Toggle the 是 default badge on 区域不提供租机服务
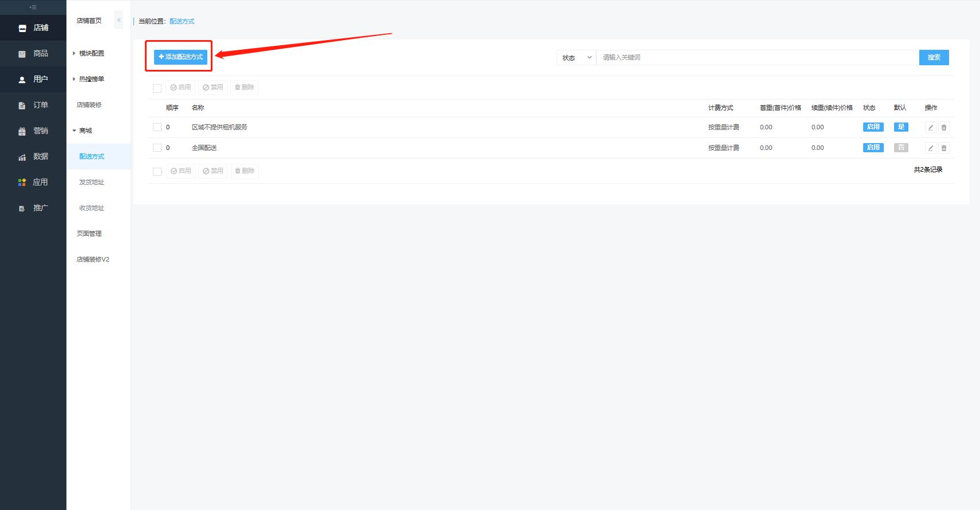Image resolution: width=980 pixels, height=510 pixels. [x=901, y=127]
